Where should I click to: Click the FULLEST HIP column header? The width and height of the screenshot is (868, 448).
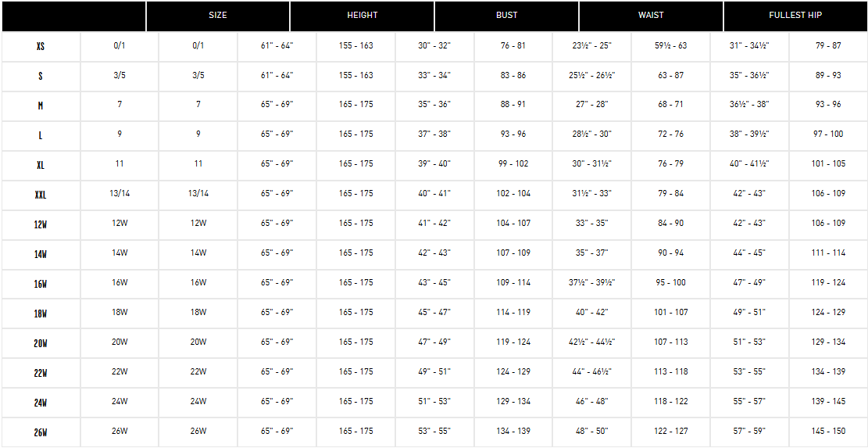795,16
